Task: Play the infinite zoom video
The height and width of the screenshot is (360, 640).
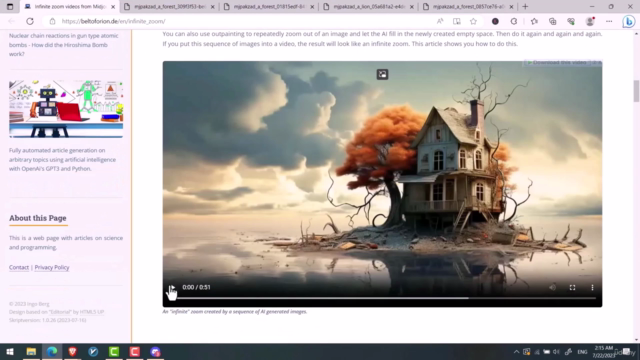Action: pos(172,287)
